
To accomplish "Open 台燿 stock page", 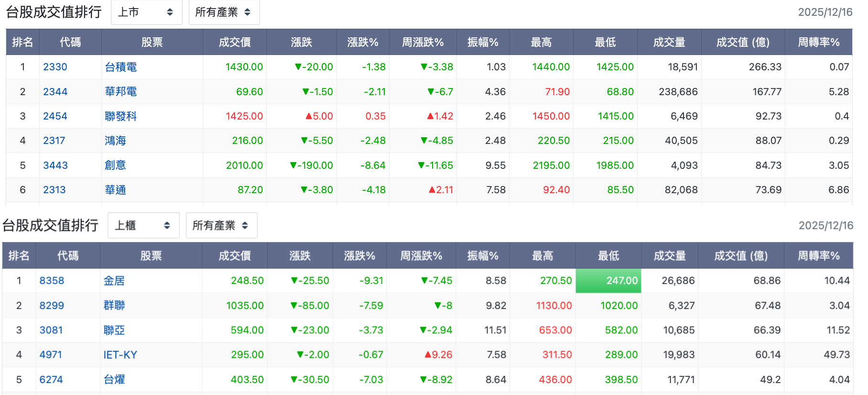I will pyautogui.click(x=114, y=380).
